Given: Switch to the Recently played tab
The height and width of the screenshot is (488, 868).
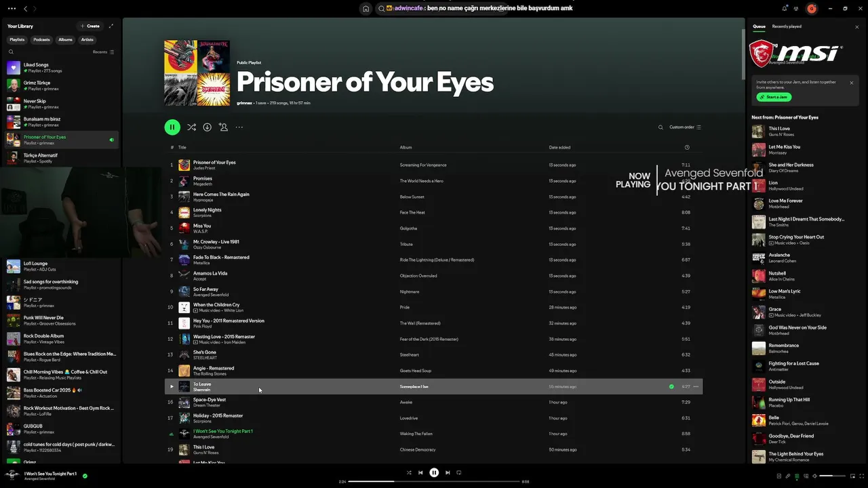Looking at the screenshot, I should [x=787, y=26].
